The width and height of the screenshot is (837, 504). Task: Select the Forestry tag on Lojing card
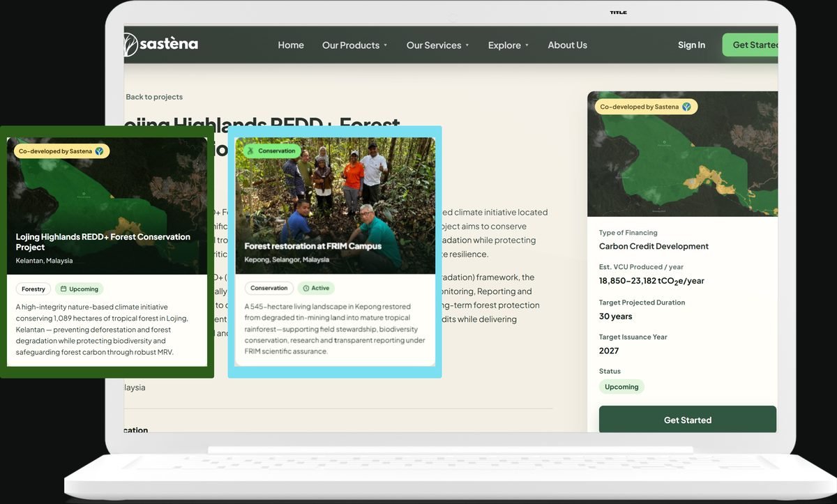coord(33,289)
